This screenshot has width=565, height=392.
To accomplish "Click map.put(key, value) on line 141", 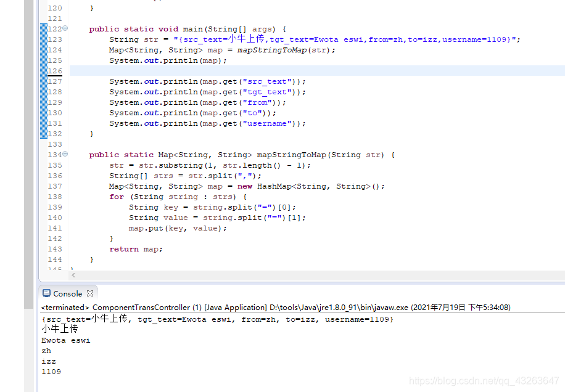I will pyautogui.click(x=178, y=228).
